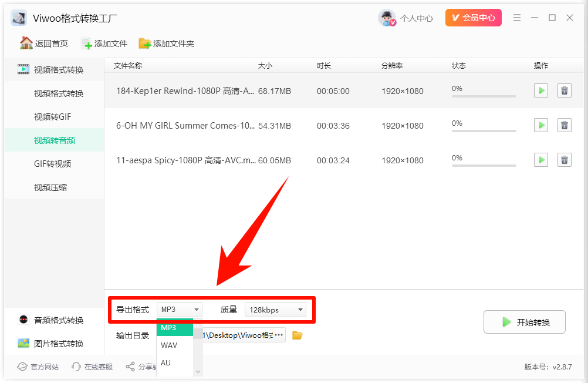
Task: Click the share icon in footer
Action: 130,367
